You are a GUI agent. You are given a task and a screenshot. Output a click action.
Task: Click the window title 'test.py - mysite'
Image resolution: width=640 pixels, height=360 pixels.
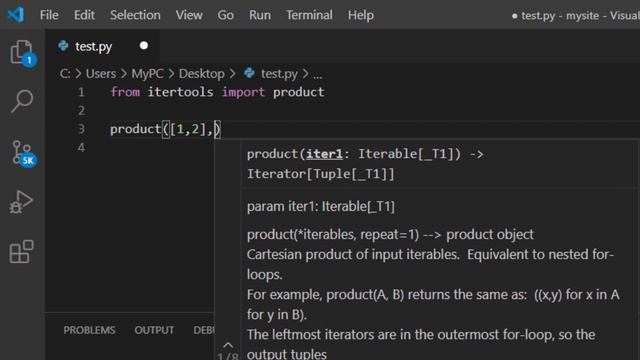click(x=560, y=16)
